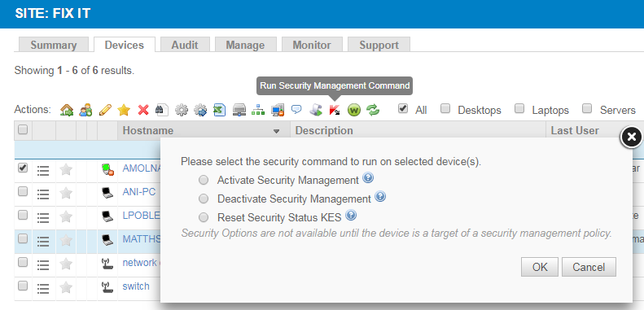Image resolution: width=644 pixels, height=310 pixels.
Task: Tick the checkbox for the ANI-PC row
Action: point(23,191)
